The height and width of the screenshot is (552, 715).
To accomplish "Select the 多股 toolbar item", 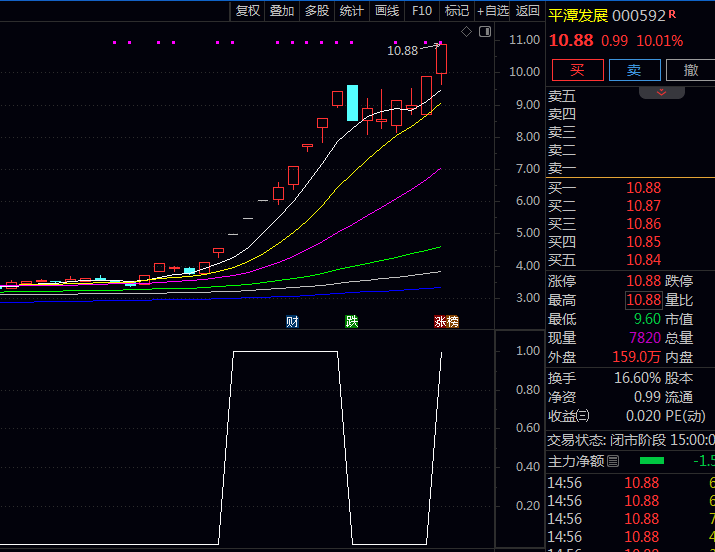I will pos(316,11).
